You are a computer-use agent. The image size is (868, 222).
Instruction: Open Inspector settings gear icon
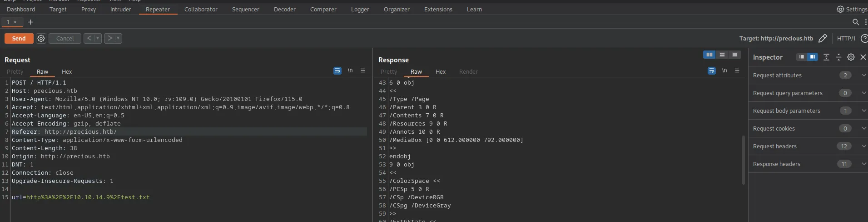[851, 57]
